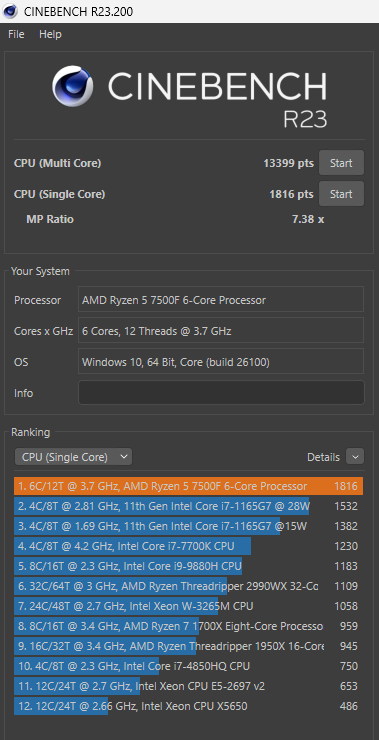Viewport: 379px width, 740px height.
Task: Select the Ryzen 5 7500F ranking entry
Action: 189,486
